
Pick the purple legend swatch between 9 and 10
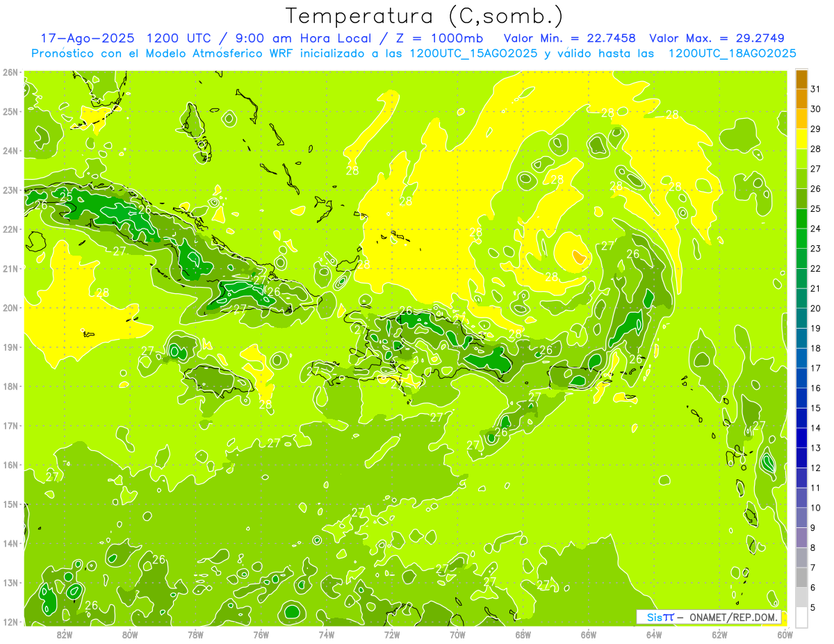(801, 518)
